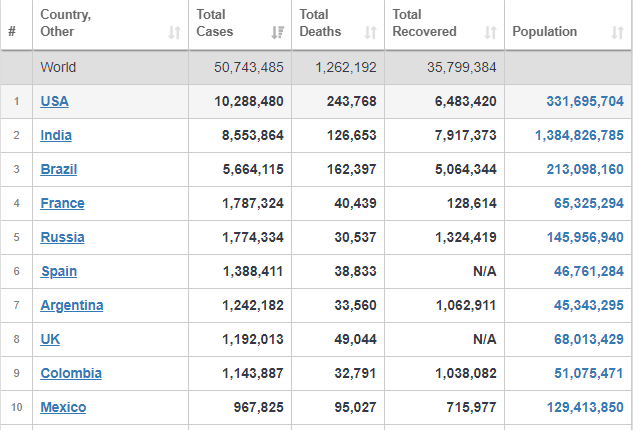634x430 pixels.
Task: Click the Population column sort icon
Action: (x=617, y=32)
